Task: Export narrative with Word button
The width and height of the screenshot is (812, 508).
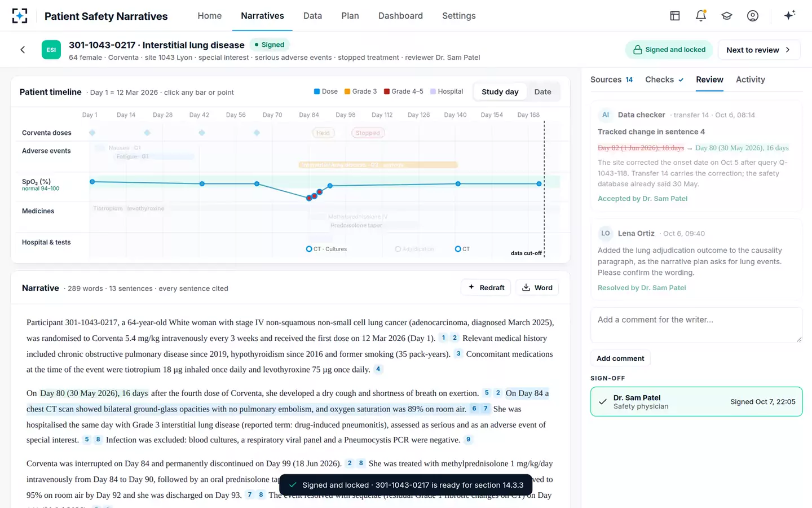Action: coord(537,287)
